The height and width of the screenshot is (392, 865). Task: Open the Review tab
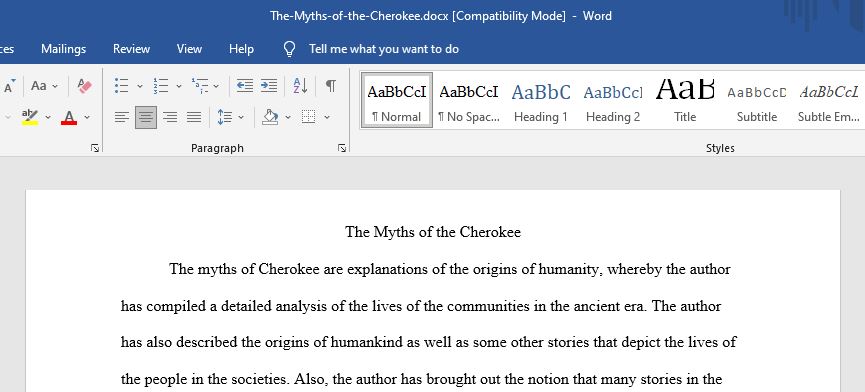(x=131, y=49)
